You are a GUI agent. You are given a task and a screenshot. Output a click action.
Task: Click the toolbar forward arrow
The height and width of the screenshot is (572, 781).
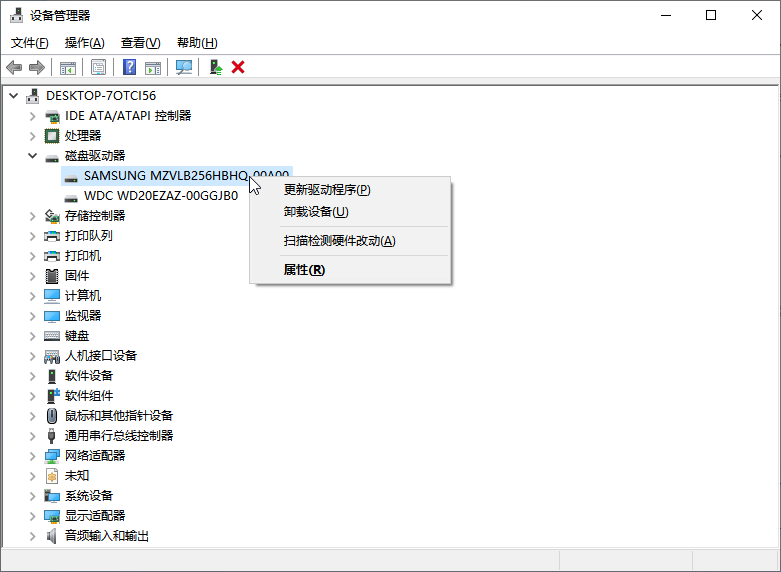pos(37,67)
